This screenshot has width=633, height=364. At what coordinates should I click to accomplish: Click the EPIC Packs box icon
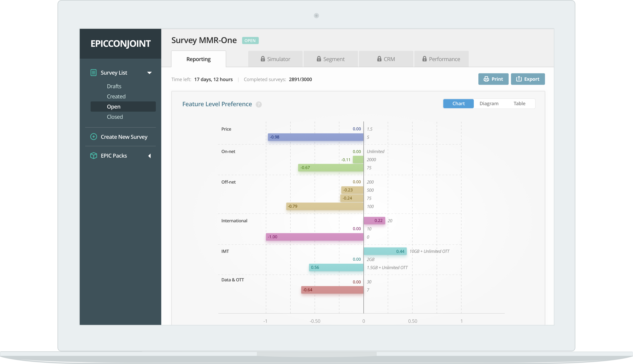click(93, 156)
